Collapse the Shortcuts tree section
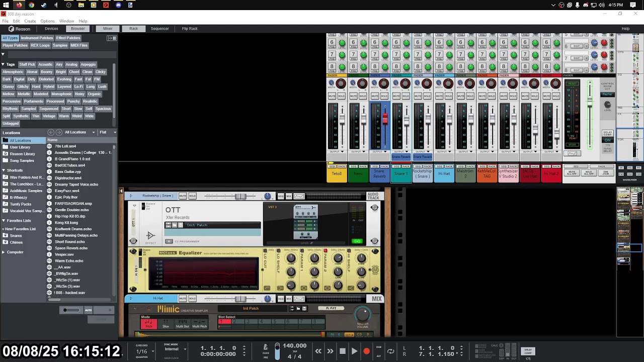 [3, 170]
